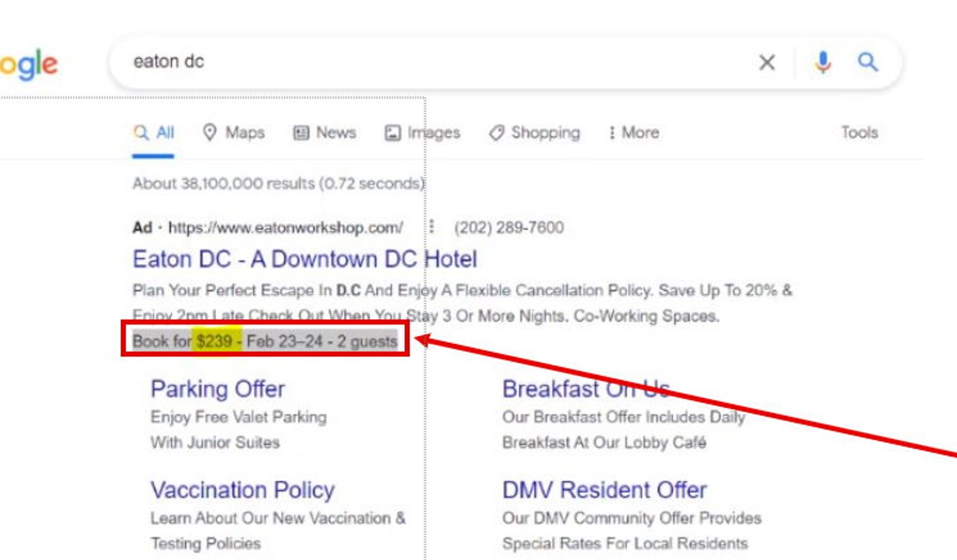Open the Tools options

pos(860,133)
